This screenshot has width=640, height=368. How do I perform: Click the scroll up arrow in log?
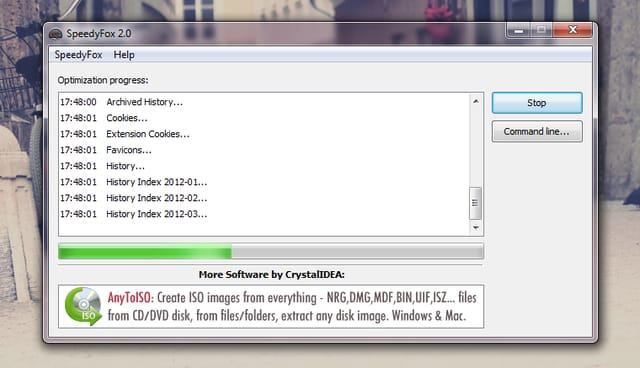coord(476,101)
